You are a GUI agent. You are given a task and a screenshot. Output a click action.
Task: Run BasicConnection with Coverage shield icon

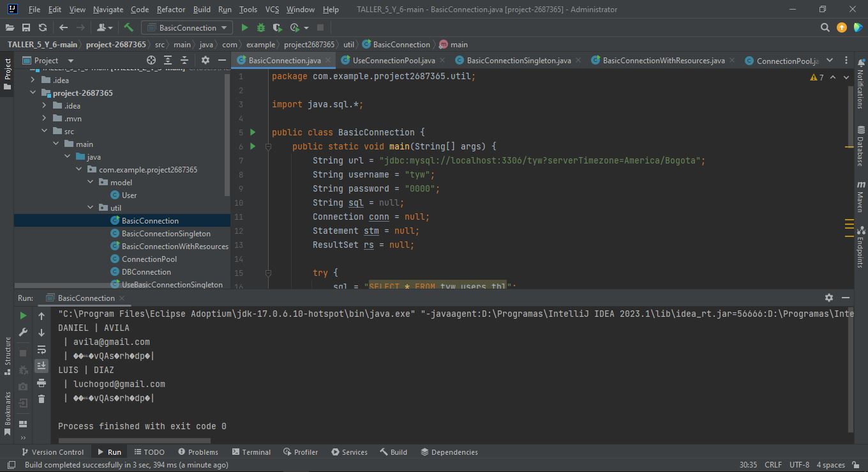(276, 27)
